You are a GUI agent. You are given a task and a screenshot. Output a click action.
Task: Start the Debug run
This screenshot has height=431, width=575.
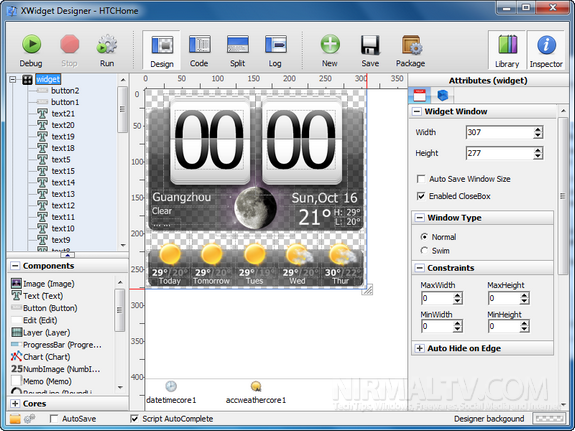31,51
